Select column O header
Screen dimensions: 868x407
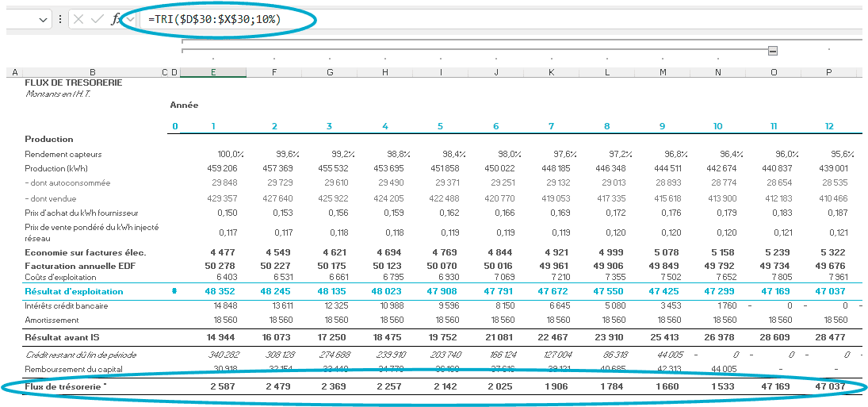pyautogui.click(x=774, y=72)
